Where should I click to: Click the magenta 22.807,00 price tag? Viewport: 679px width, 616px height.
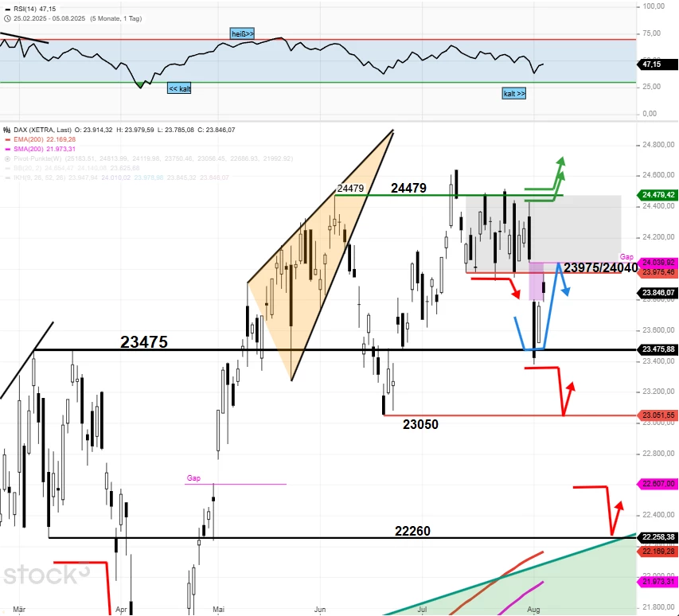pos(657,484)
